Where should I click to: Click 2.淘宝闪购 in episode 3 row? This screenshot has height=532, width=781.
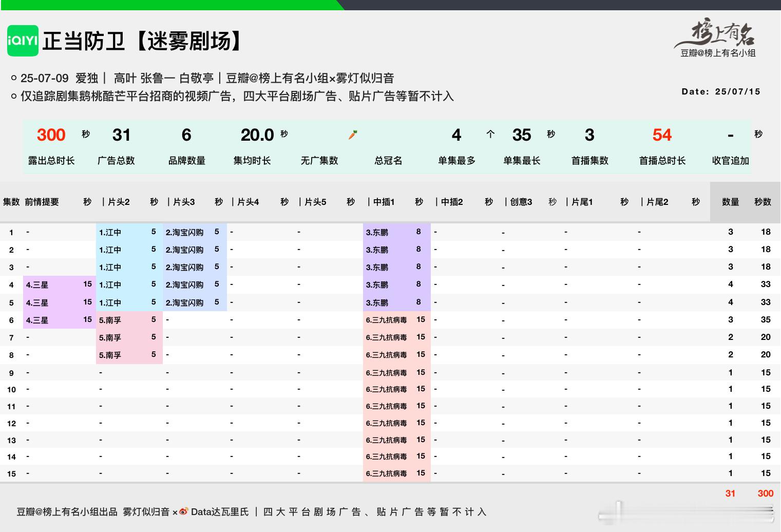[x=184, y=267]
